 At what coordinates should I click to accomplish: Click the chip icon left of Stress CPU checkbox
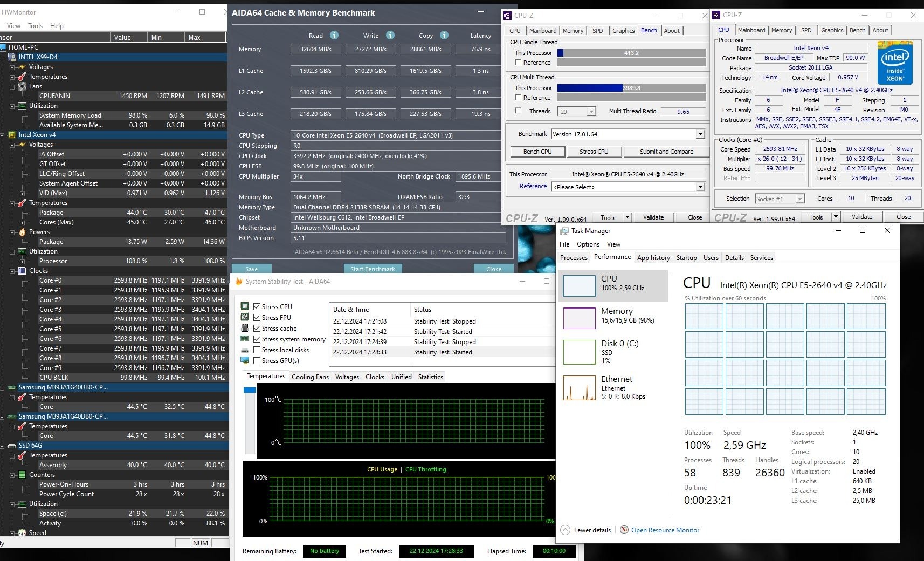point(245,306)
